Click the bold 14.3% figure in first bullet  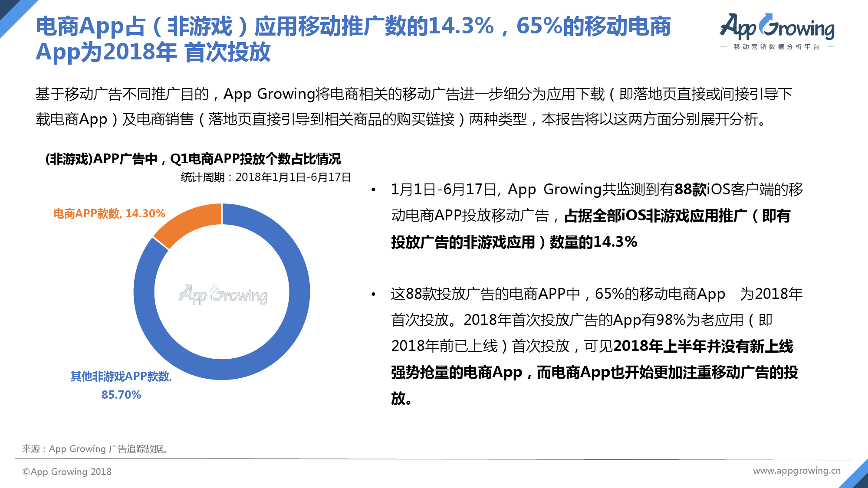pyautogui.click(x=615, y=242)
